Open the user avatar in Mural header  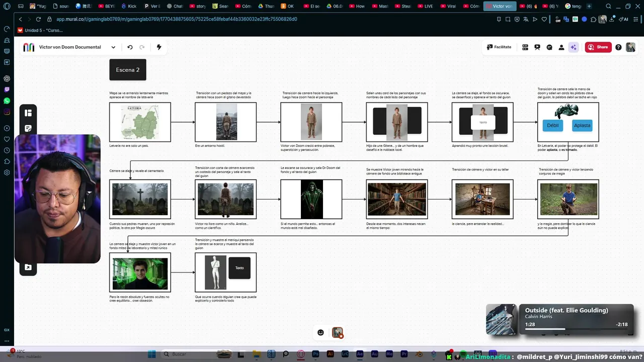pos(630,47)
